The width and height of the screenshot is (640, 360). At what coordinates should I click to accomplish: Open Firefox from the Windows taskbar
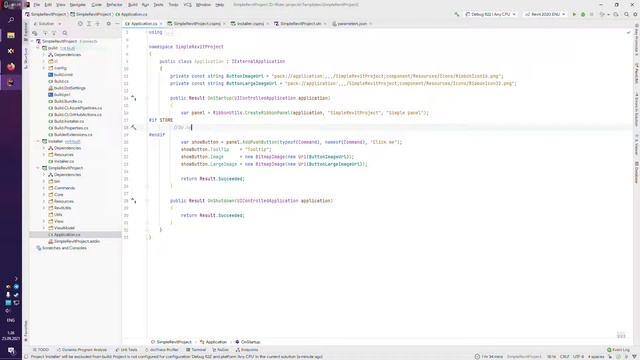pyautogui.click(x=11, y=67)
